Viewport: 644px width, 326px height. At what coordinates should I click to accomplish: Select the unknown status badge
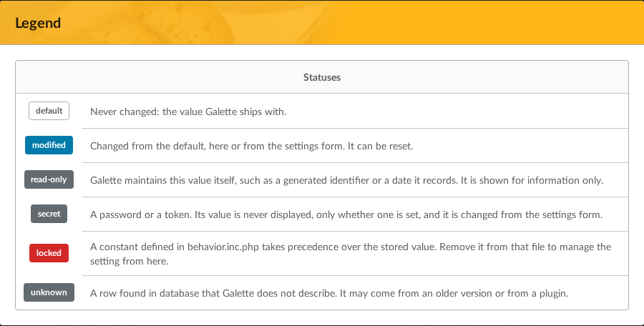tap(49, 292)
